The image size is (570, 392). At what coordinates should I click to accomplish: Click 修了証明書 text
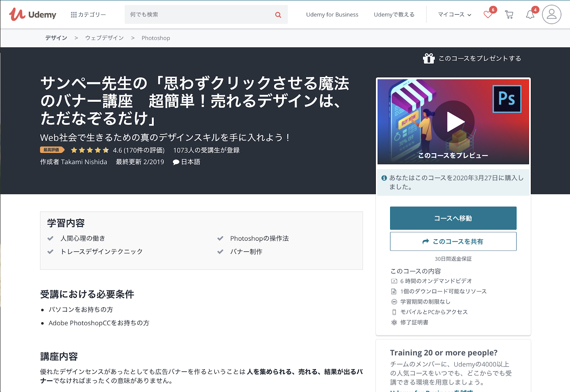tap(414, 323)
